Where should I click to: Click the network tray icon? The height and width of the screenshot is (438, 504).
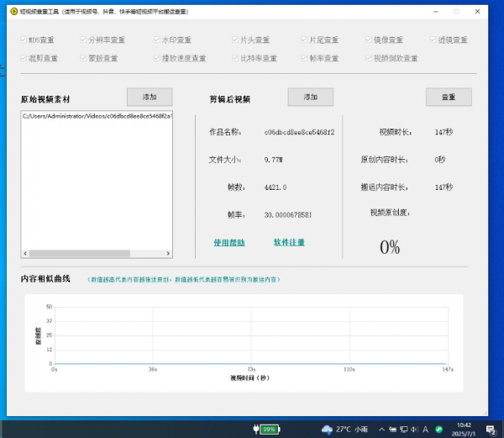click(x=404, y=430)
